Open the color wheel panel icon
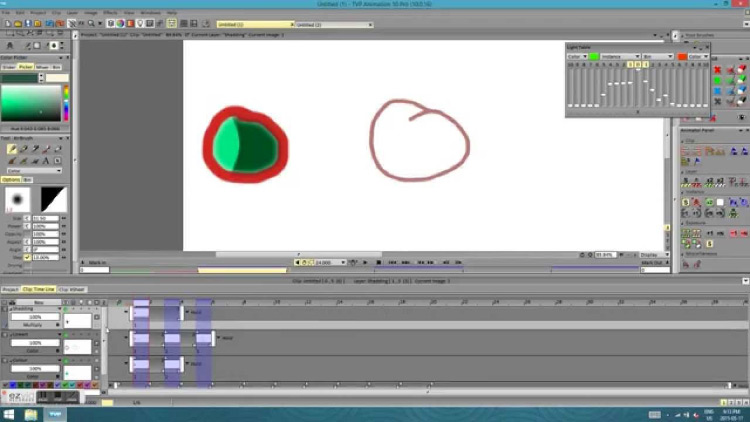 click(121, 23)
